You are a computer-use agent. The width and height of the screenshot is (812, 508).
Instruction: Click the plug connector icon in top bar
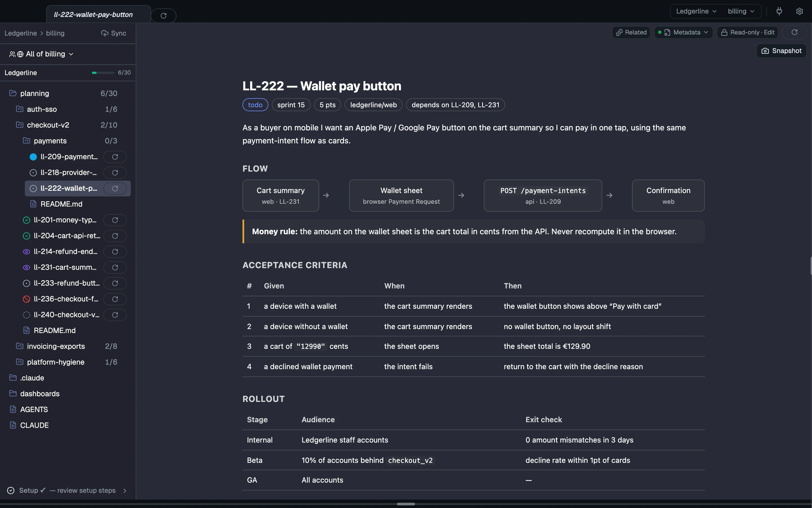coord(779,11)
